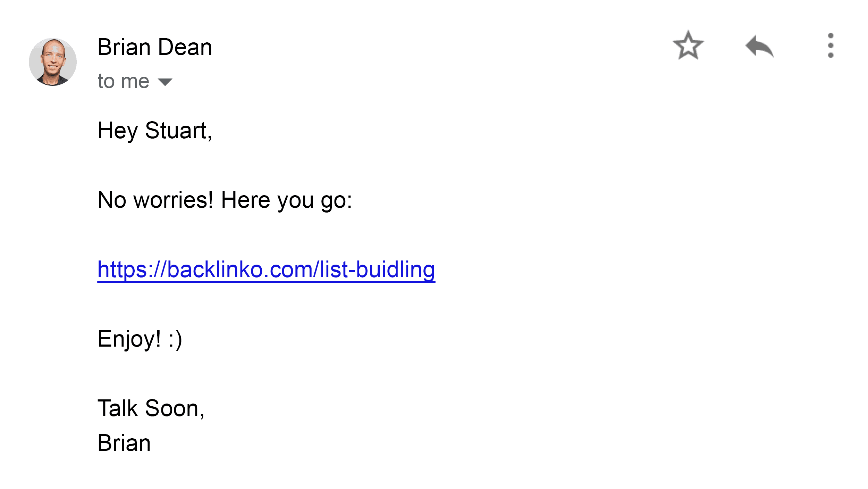Click Brian Dean's profile photo
This screenshot has width=868, height=489.
tap(53, 62)
